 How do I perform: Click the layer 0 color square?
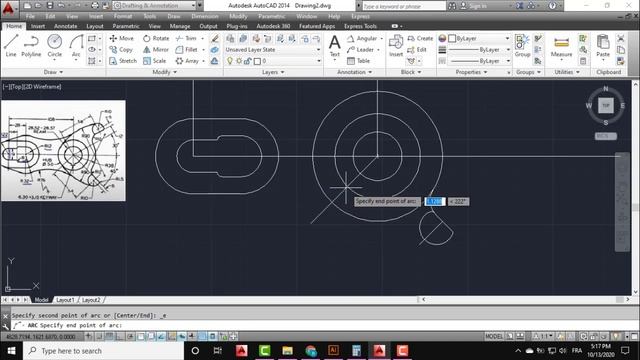[257, 61]
